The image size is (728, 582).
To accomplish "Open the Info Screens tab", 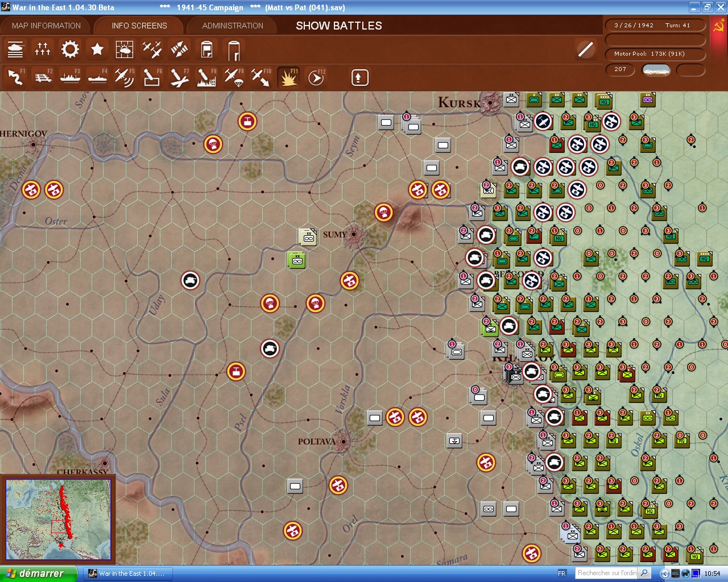I will coord(139,26).
